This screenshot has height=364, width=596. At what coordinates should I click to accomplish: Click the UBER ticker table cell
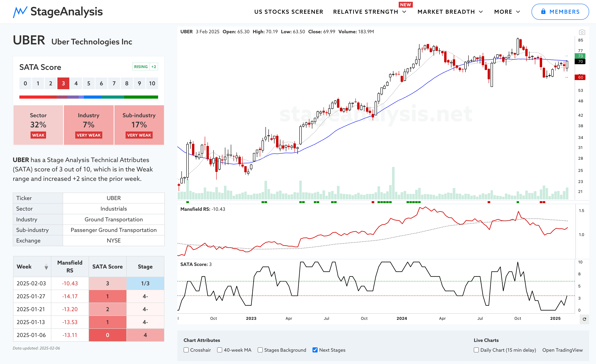tap(114, 198)
